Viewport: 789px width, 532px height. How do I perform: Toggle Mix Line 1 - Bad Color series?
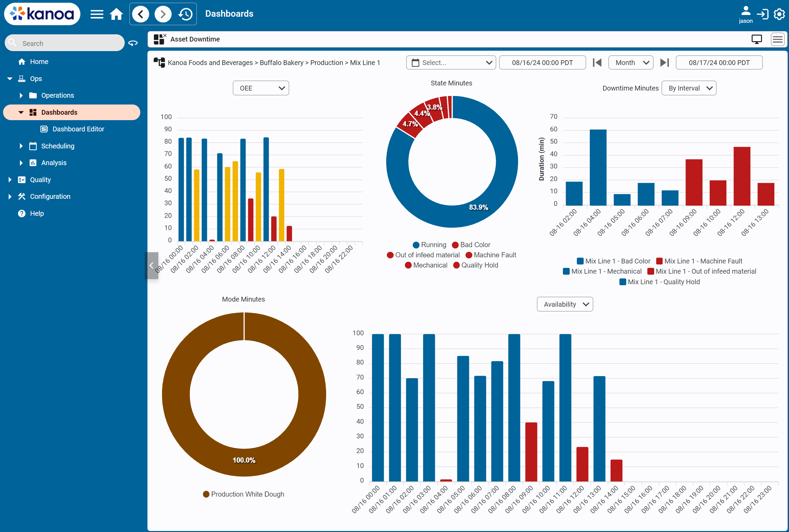[614, 261]
